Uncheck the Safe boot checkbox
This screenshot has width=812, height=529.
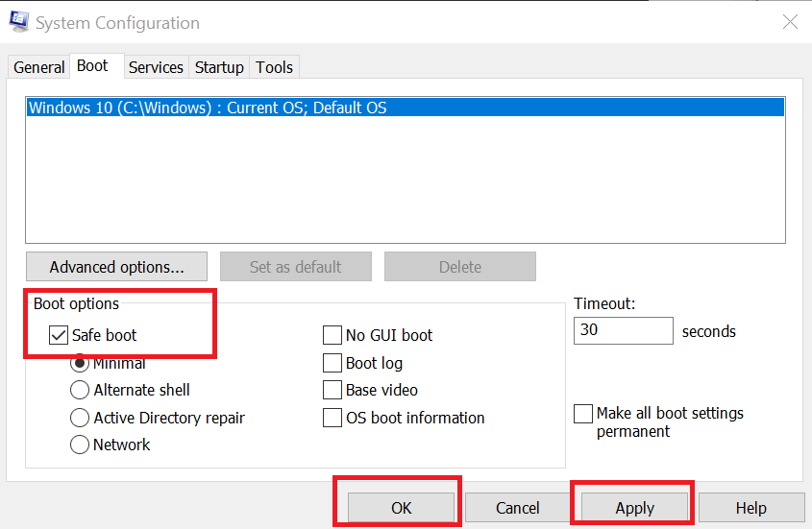(59, 335)
